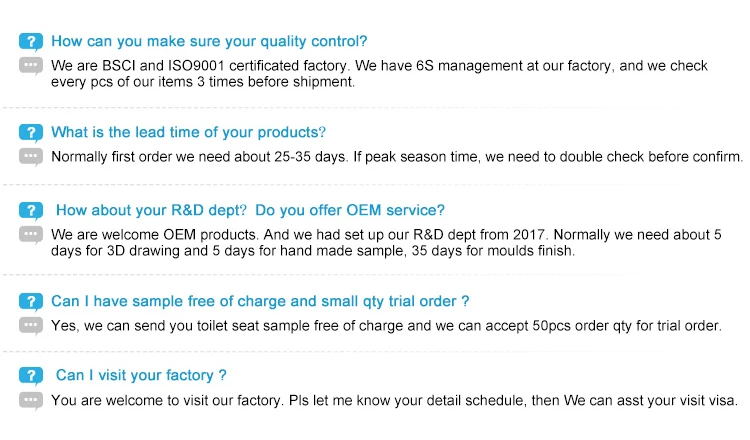Image resolution: width=750 pixels, height=440 pixels.
Task: Click the question mark icon beside visit your factory
Action: pyautogui.click(x=31, y=376)
